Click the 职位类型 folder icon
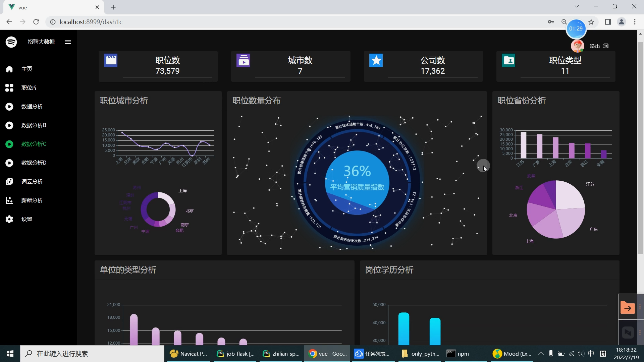Viewport: 644px width, 362px height. pos(508,61)
